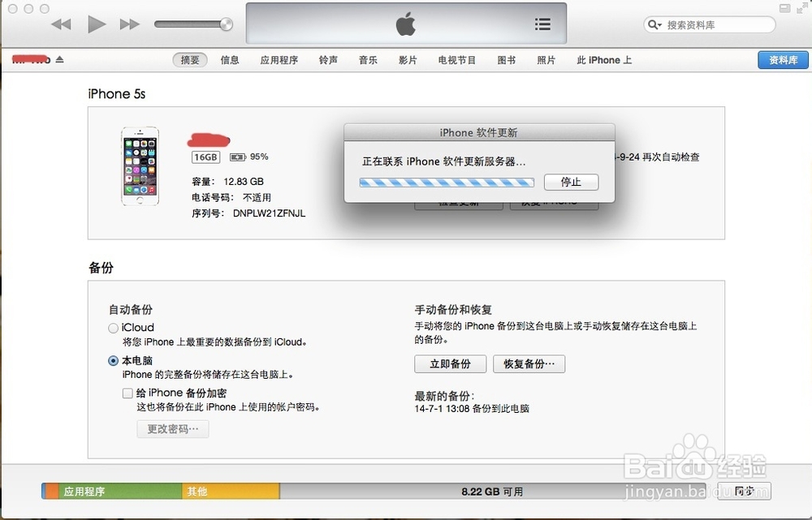Open the 应用程序 tab
The width and height of the screenshot is (812, 520).
[279, 60]
